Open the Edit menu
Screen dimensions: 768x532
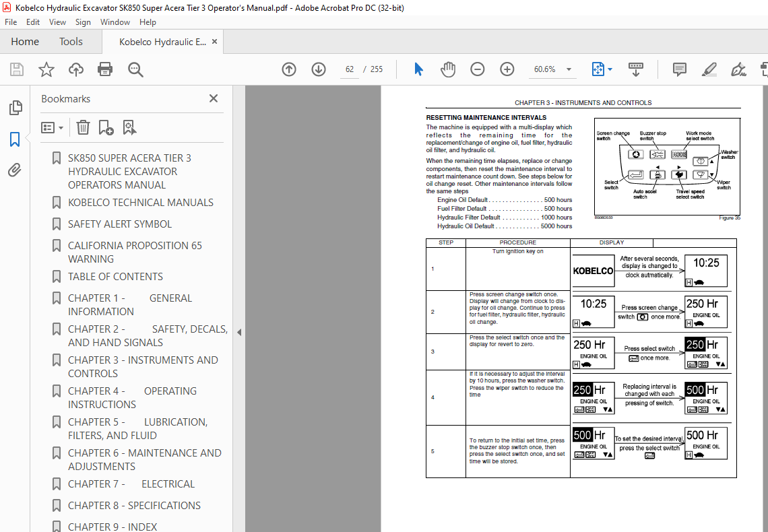33,22
